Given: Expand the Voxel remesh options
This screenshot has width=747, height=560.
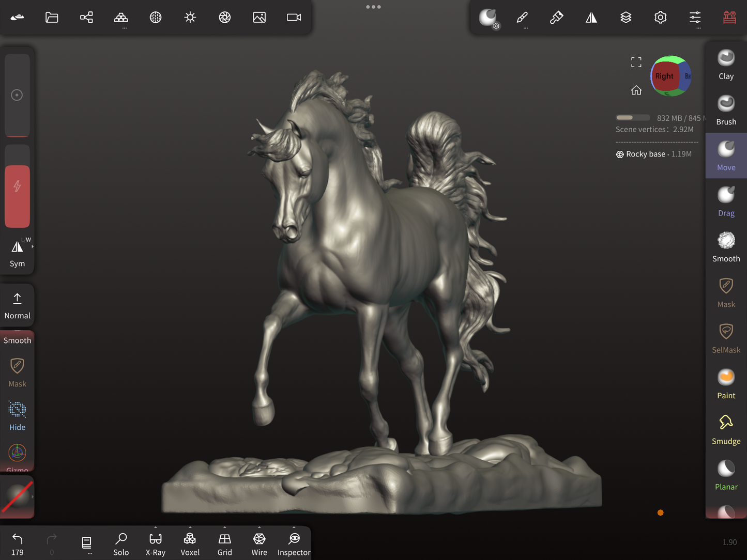Looking at the screenshot, I should 190,528.
